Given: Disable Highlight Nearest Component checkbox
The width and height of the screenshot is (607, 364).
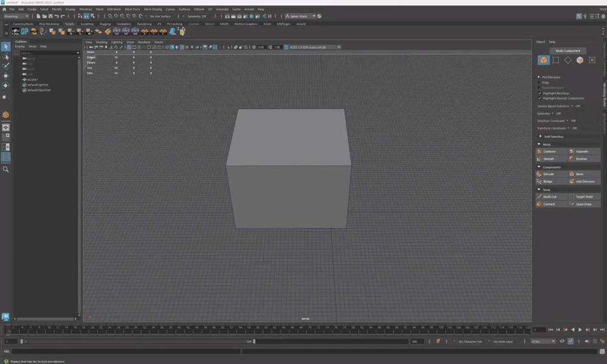Looking at the screenshot, I should coord(539,98).
